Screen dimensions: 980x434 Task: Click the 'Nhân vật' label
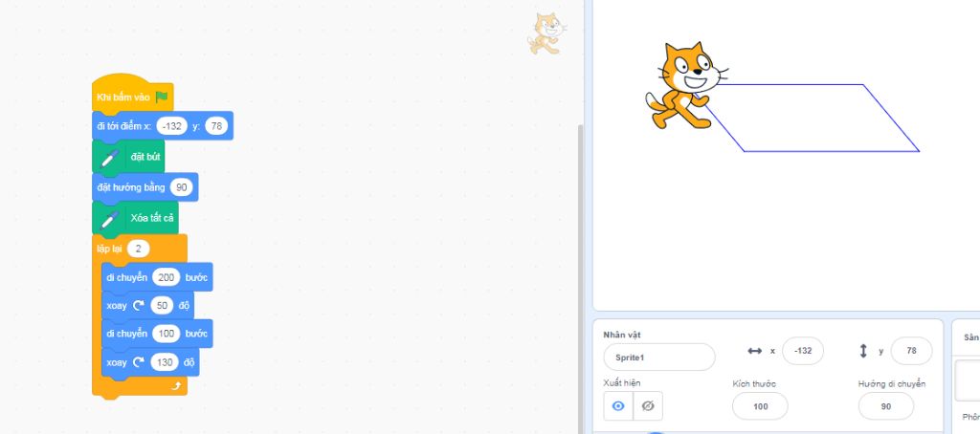point(622,335)
